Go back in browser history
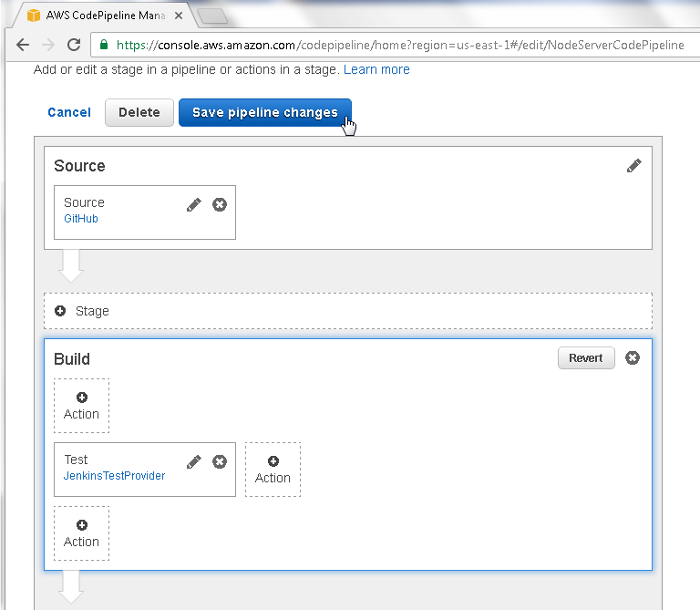 point(22,45)
